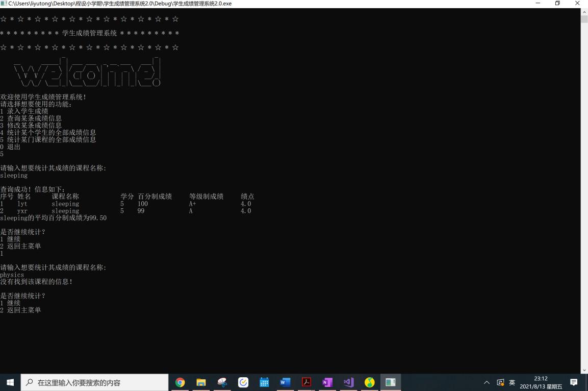Click the taskbar search box
The height and width of the screenshot is (391, 588).
point(94,382)
